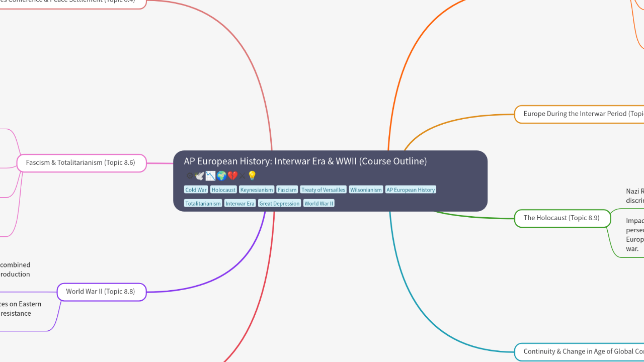Click the Fascism tag
This screenshot has width=644, height=362.
(x=287, y=190)
